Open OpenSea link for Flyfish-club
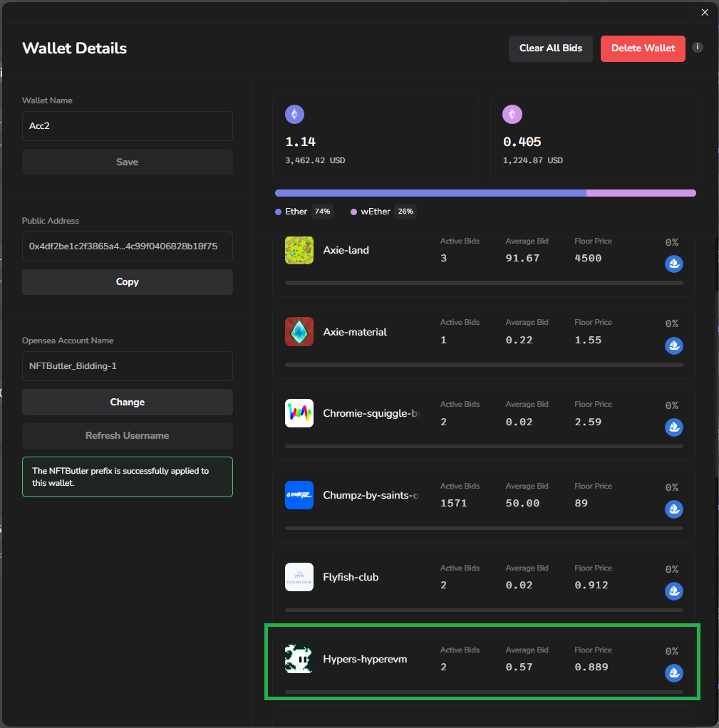The width and height of the screenshot is (719, 728). click(674, 591)
